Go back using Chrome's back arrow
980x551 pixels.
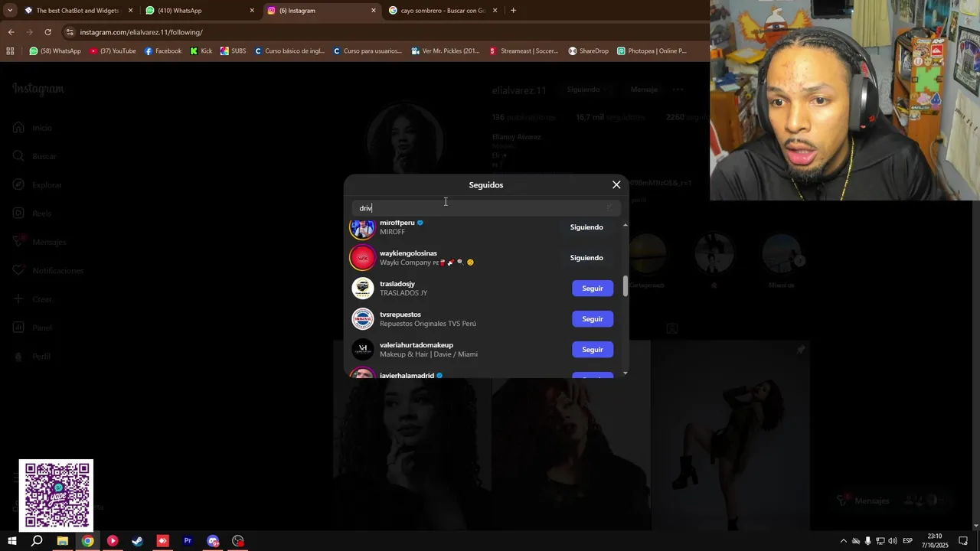point(11,32)
